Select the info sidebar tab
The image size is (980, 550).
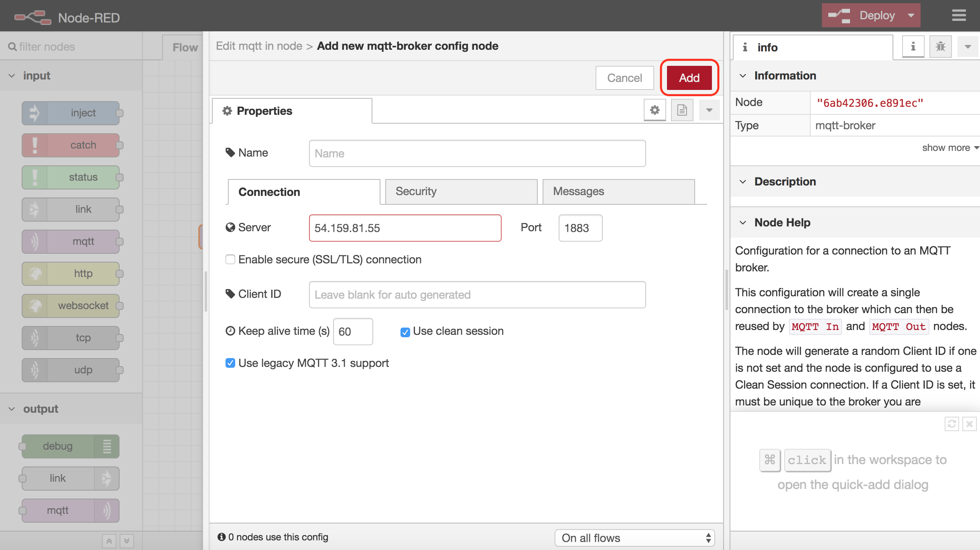tap(813, 47)
